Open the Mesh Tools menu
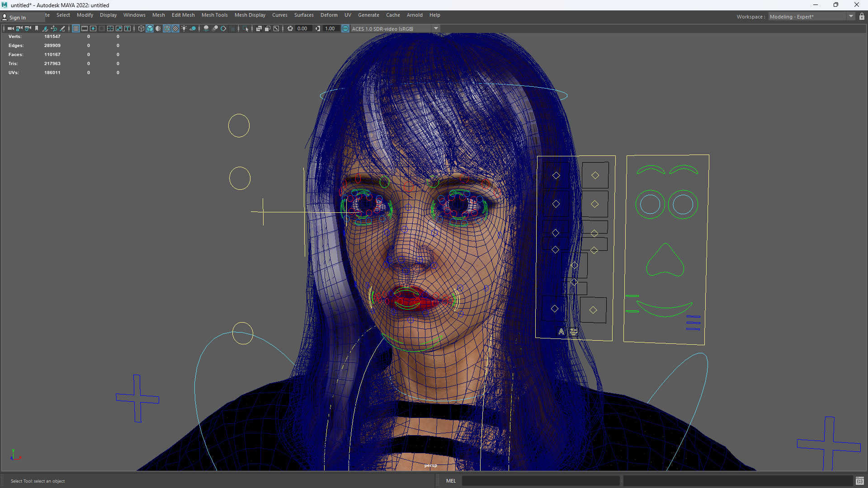Image resolution: width=868 pixels, height=488 pixels. coord(215,15)
